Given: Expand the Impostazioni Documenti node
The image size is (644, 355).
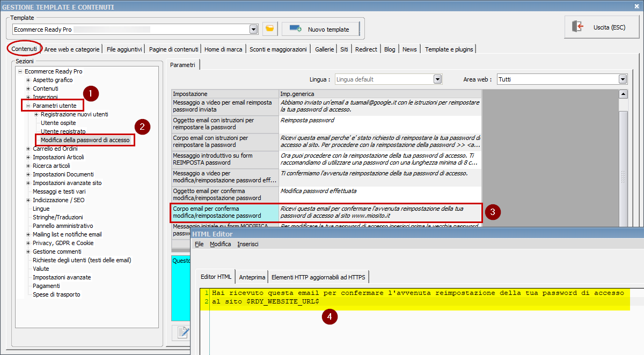Looking at the screenshot, I should coord(28,174).
